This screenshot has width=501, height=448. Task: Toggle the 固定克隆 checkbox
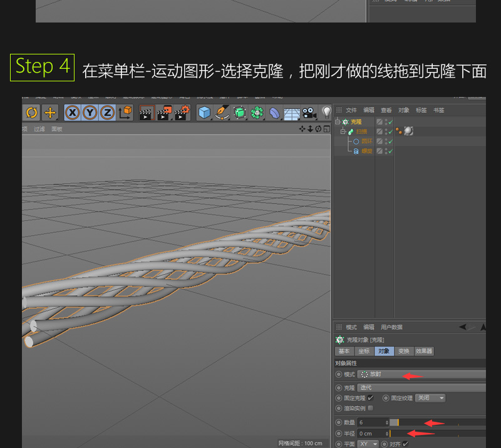[370, 398]
